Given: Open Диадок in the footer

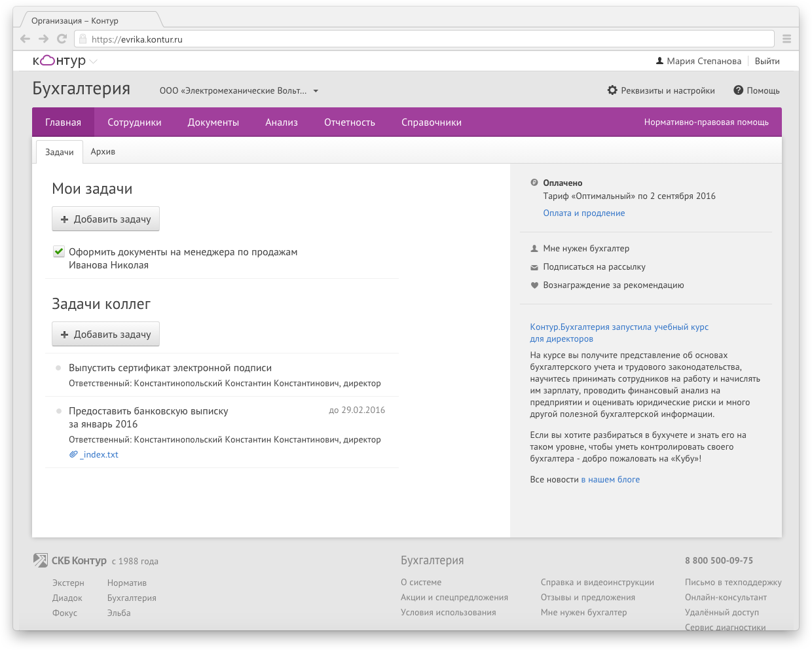Looking at the screenshot, I should tap(67, 598).
